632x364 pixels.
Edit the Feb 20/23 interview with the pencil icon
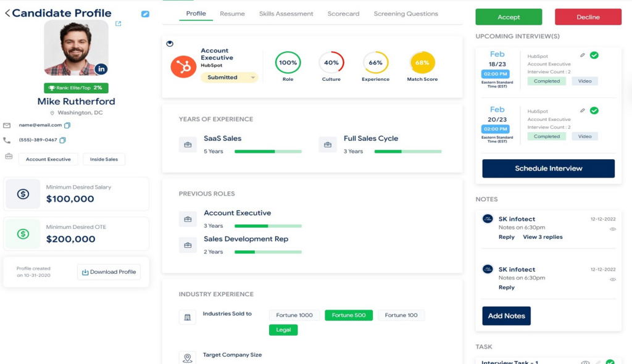(583, 110)
